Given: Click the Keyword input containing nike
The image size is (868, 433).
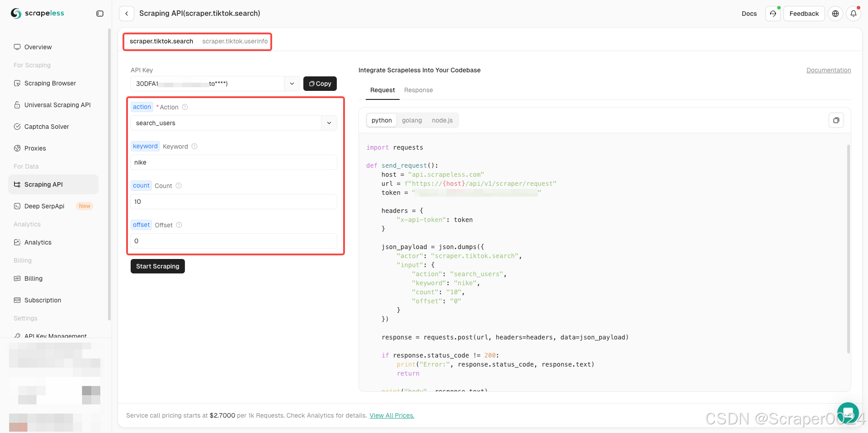Looking at the screenshot, I should click(x=234, y=162).
